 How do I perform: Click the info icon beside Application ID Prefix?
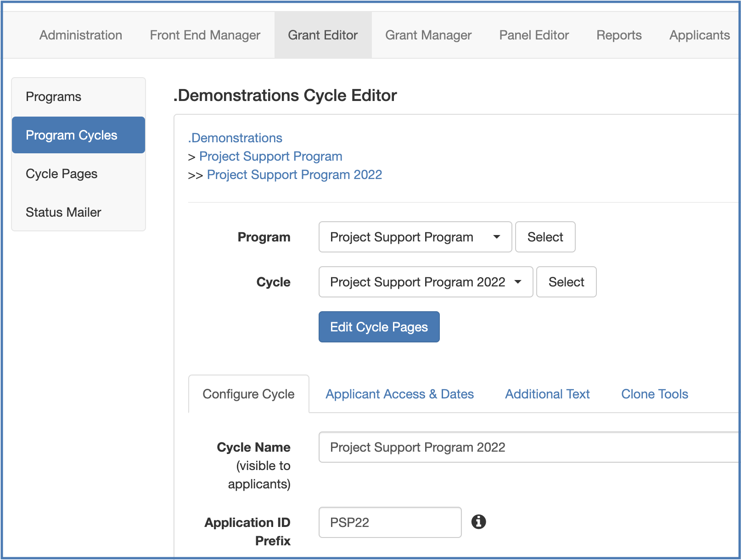[x=478, y=522]
